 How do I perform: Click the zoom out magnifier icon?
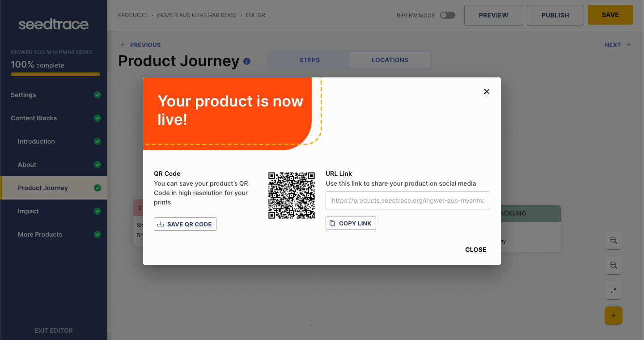click(x=614, y=265)
